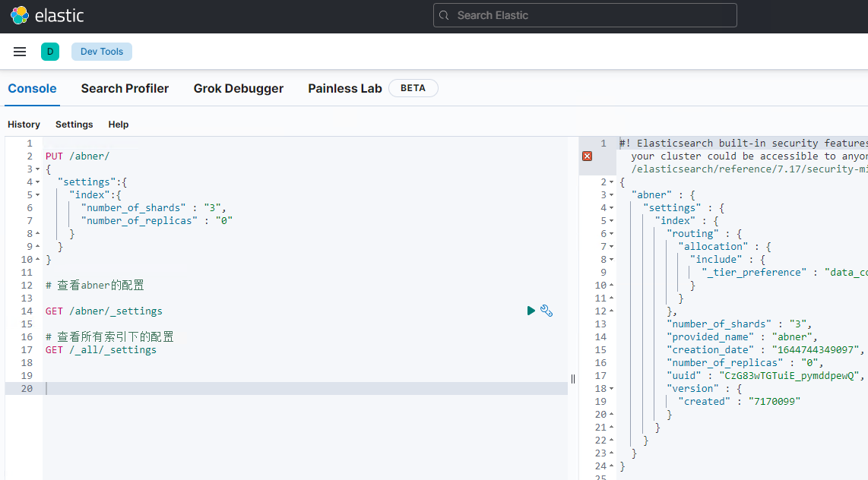This screenshot has height=480, width=868.
Task: Open the History panel
Action: [x=24, y=125]
